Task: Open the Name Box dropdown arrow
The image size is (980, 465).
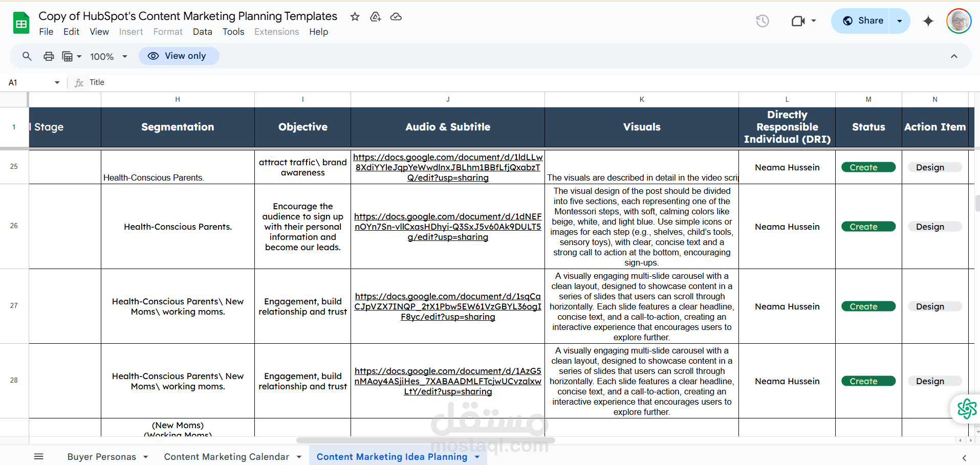Action: pyautogui.click(x=57, y=82)
